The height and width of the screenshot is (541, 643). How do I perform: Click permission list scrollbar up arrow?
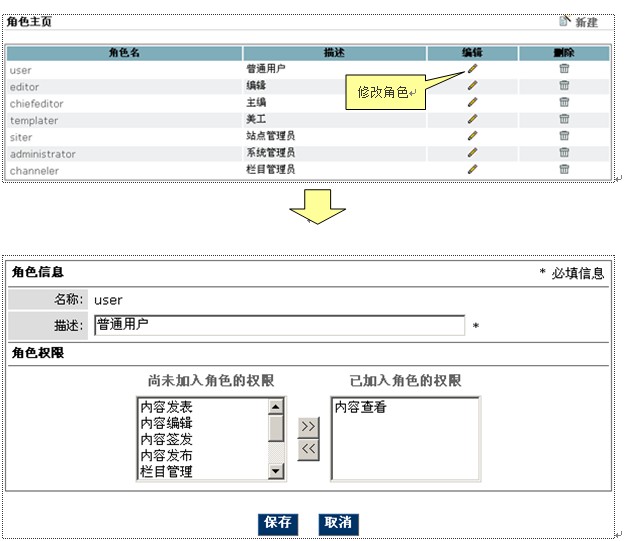(276, 406)
